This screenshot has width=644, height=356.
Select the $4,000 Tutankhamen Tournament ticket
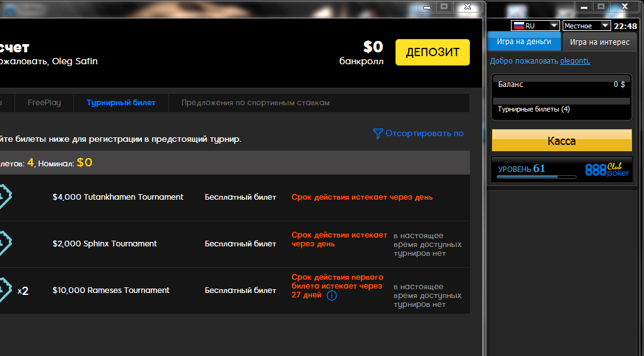tap(235, 197)
